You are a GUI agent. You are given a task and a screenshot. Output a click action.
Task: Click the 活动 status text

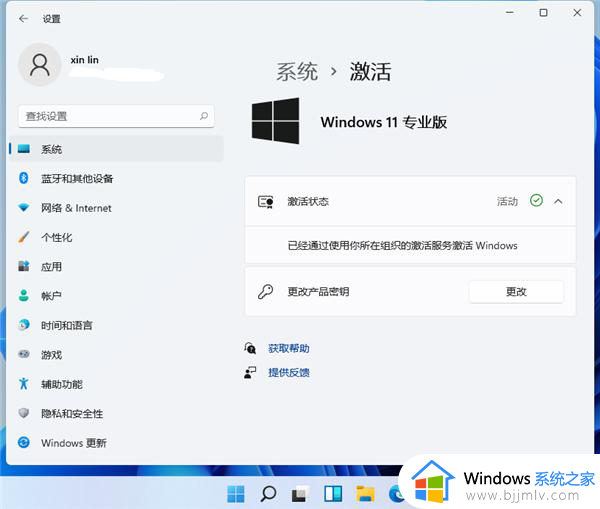pos(507,201)
